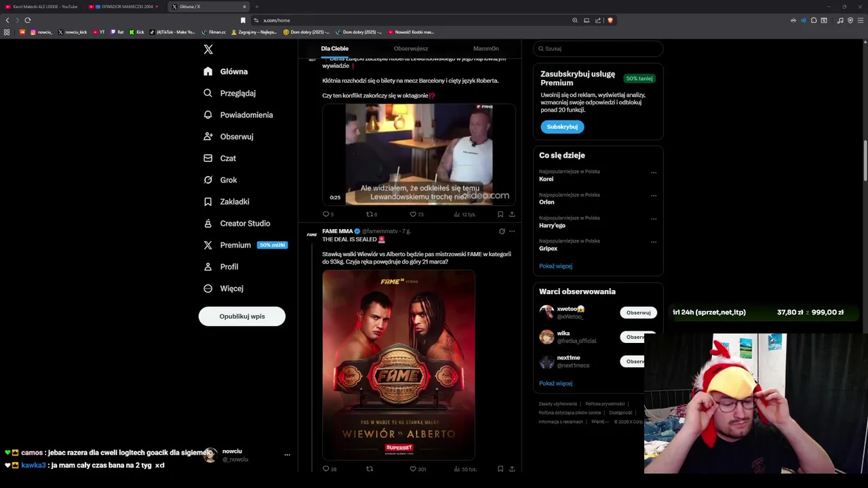
Task: Switch to the Mamm0n tab
Action: (x=486, y=49)
